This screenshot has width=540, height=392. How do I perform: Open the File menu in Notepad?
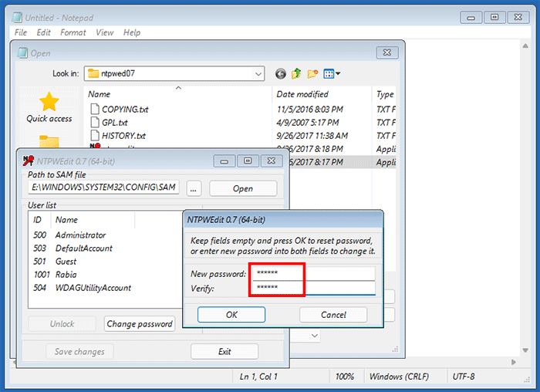[21, 32]
